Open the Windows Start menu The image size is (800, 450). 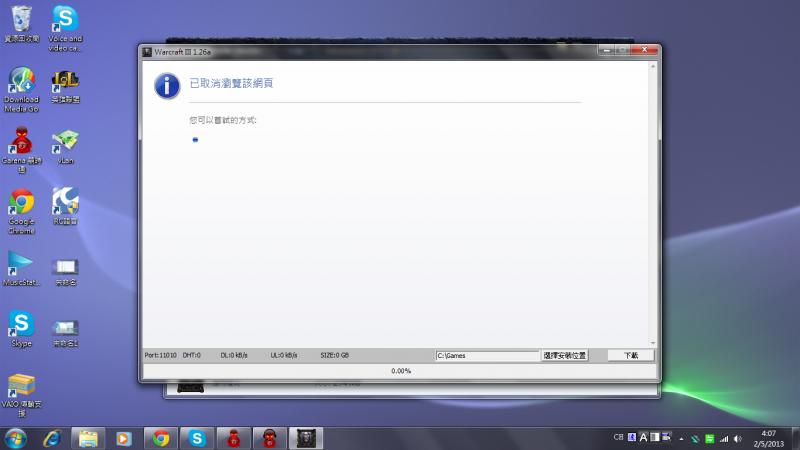(x=16, y=438)
